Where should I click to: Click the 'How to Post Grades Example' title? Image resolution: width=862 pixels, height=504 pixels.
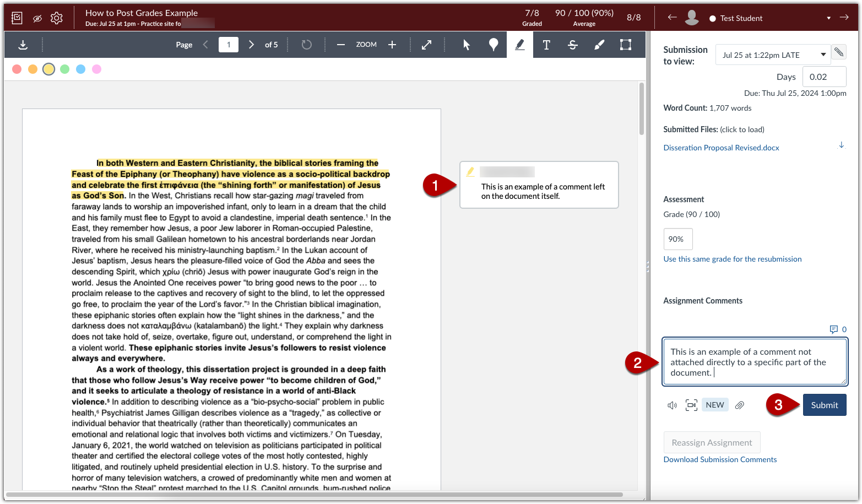point(142,13)
